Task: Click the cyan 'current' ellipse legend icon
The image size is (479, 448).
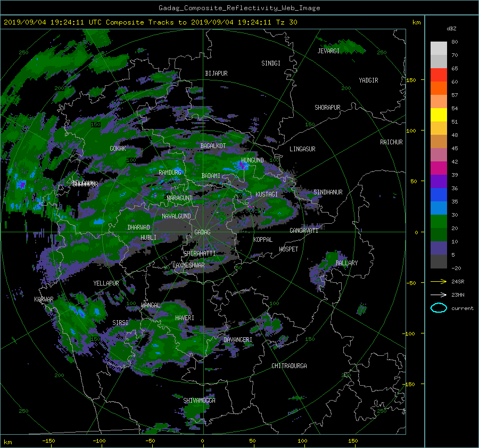Action: pyautogui.click(x=439, y=308)
